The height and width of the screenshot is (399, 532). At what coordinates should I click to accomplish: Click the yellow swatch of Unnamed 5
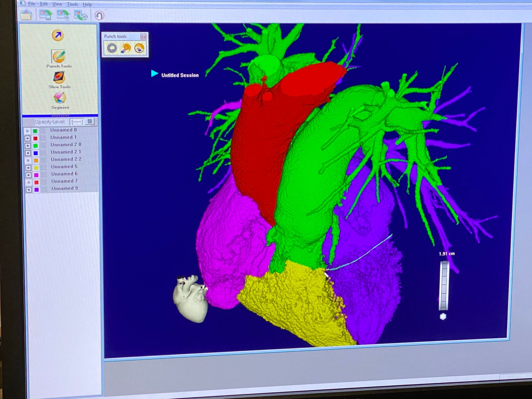pos(36,168)
